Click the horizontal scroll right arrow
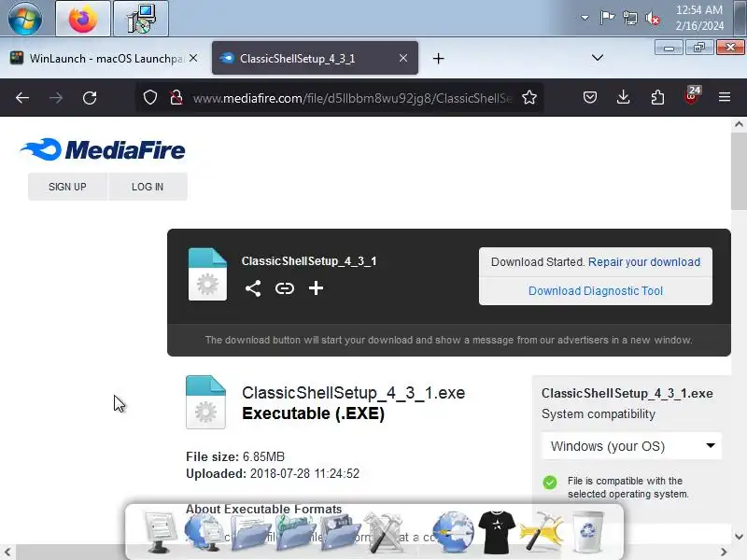 tap(725, 553)
